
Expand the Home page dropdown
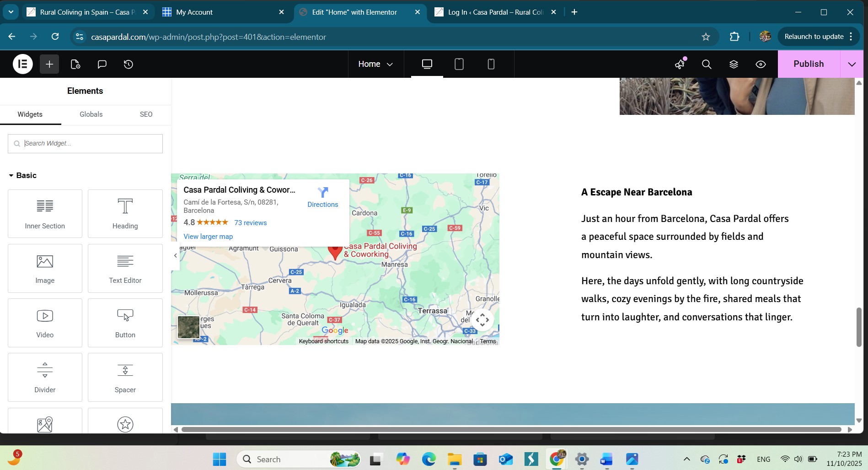(x=375, y=64)
